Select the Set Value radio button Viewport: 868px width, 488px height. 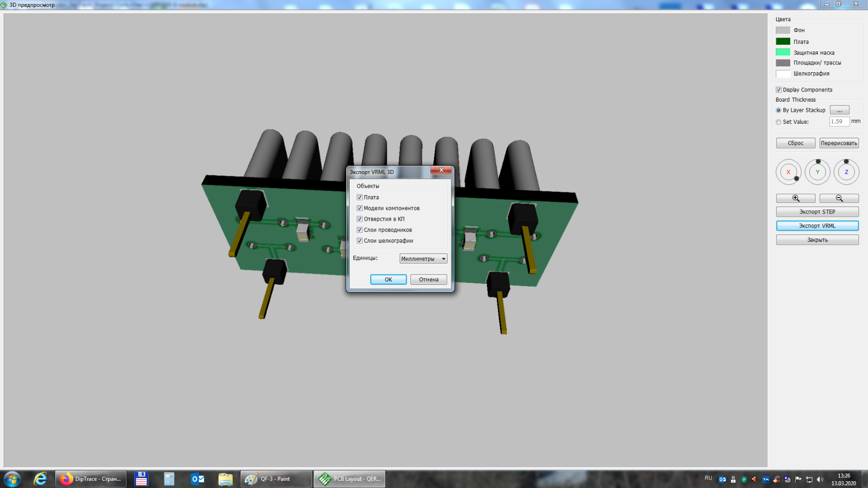[778, 122]
